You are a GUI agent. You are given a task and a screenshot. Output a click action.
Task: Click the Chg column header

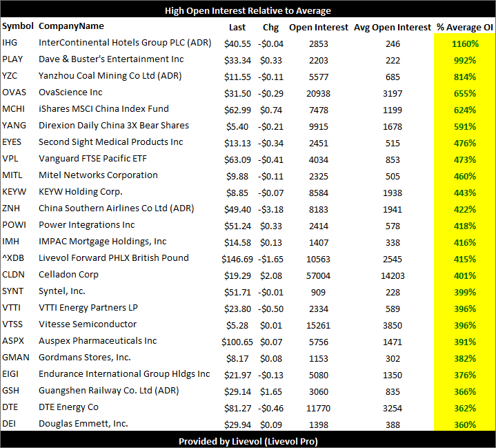[271, 27]
